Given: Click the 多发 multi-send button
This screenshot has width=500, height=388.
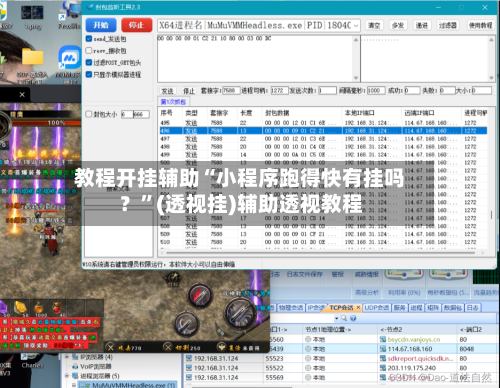Looking at the screenshot, I should (398, 25).
